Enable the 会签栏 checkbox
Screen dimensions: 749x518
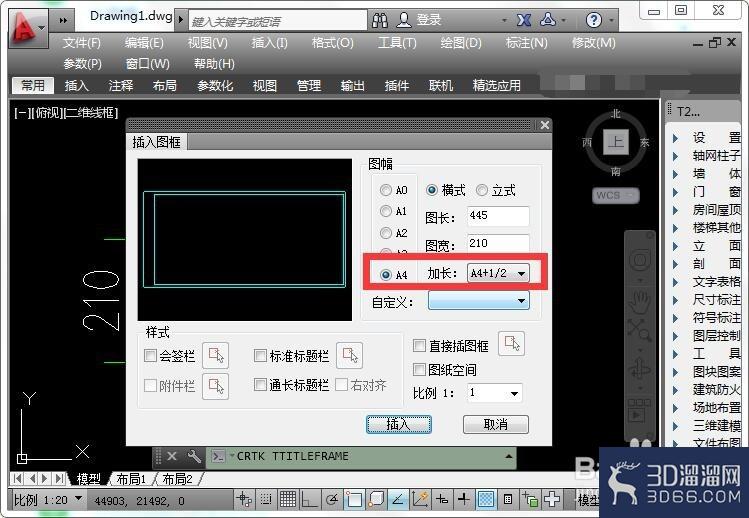click(x=150, y=355)
